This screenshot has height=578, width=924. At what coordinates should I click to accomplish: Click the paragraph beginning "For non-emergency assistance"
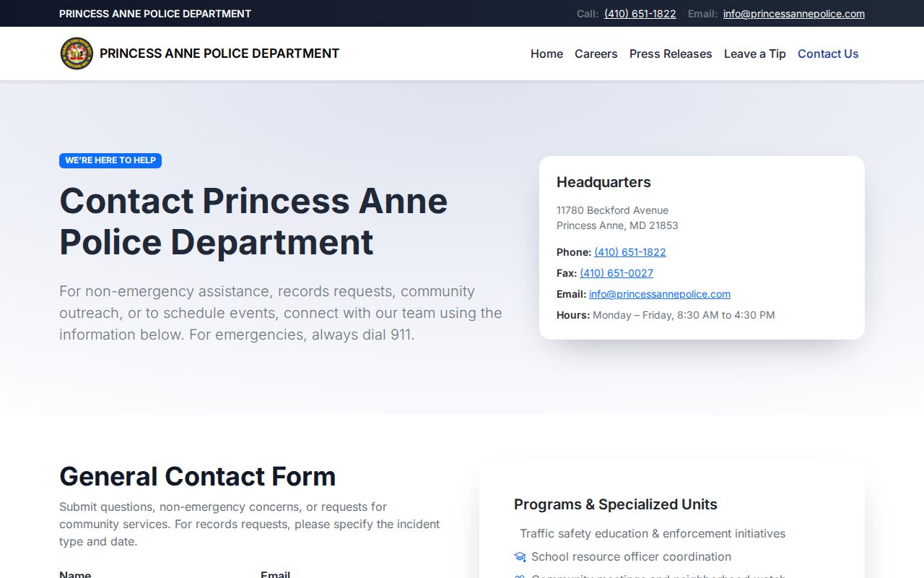click(281, 313)
